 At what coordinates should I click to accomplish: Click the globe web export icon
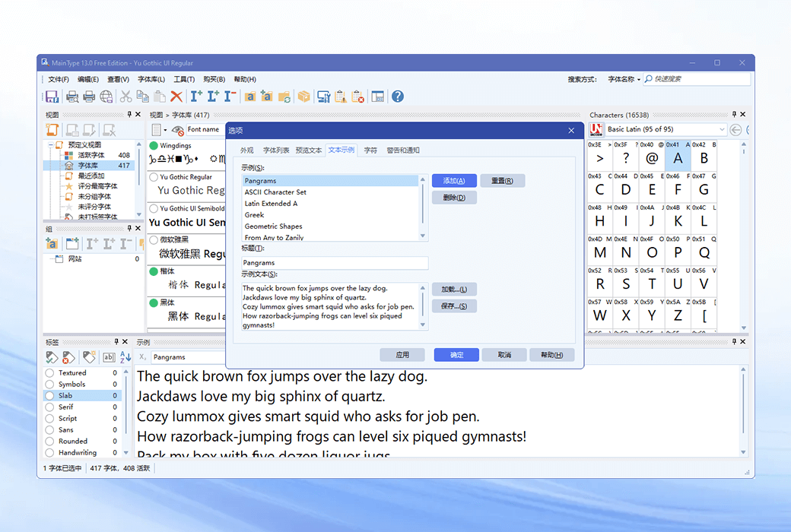pyautogui.click(x=106, y=97)
